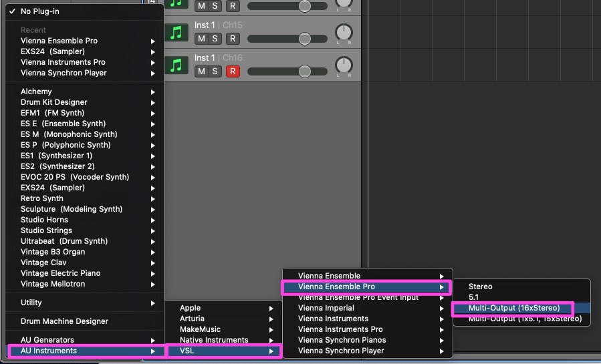Expand ES M (Monophonic Synth) submenu arrow
The image size is (601, 364).
pos(153,135)
